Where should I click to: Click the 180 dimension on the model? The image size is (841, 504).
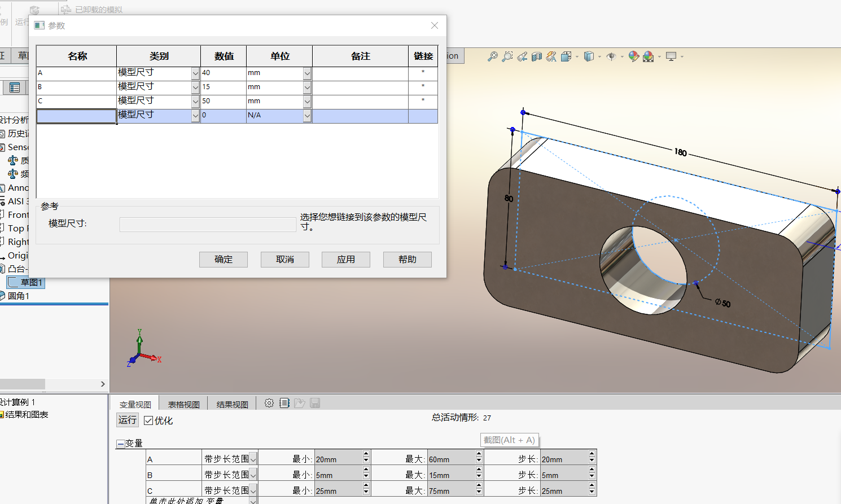pos(681,152)
